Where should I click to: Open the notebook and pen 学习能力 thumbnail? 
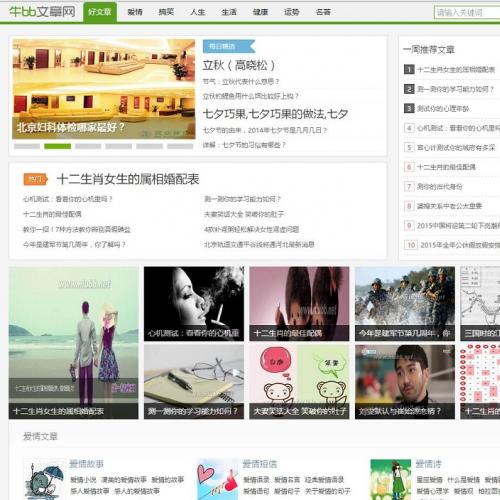(x=194, y=382)
